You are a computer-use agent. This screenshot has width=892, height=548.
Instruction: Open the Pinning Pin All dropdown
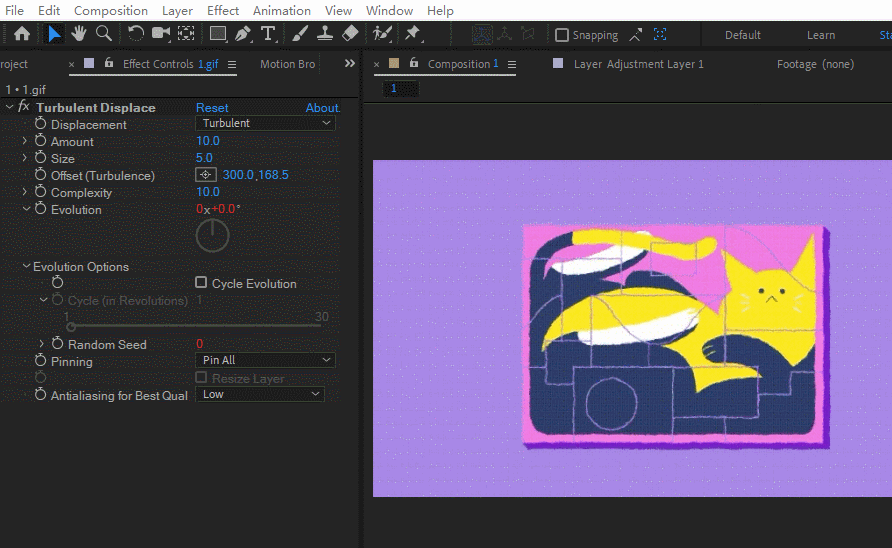(265, 360)
